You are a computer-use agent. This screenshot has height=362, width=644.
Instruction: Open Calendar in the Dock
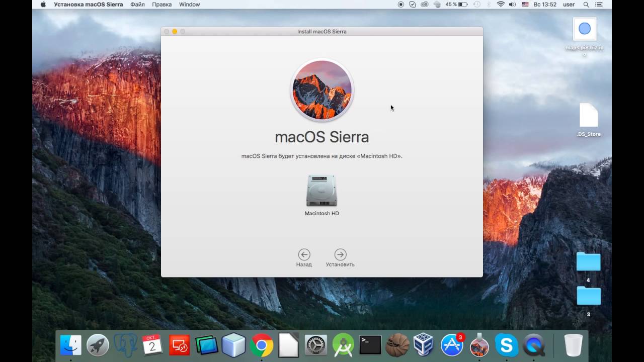click(152, 345)
